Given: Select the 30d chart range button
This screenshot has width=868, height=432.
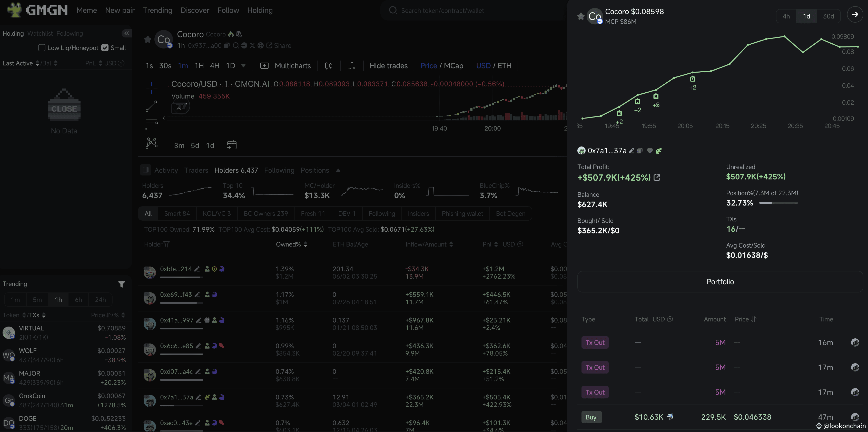Looking at the screenshot, I should click(828, 16).
